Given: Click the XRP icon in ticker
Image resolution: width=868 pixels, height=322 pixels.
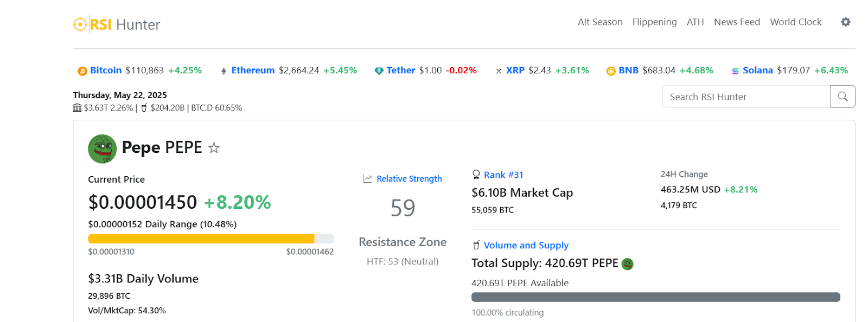Looking at the screenshot, I should (x=499, y=71).
